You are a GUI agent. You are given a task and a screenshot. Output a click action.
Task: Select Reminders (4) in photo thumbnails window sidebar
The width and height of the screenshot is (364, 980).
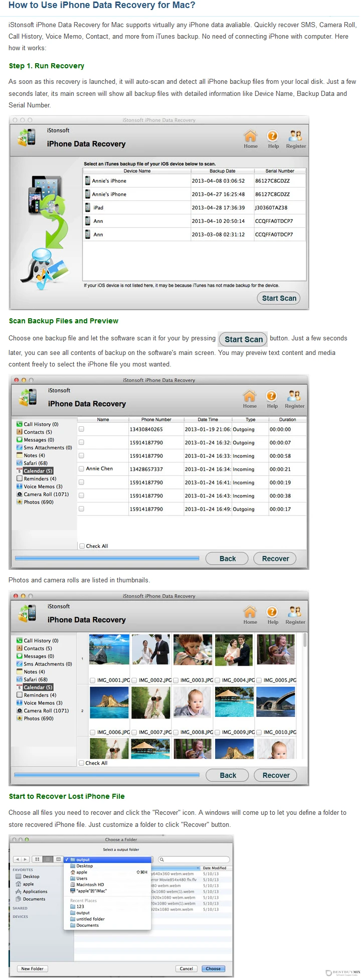click(37, 695)
